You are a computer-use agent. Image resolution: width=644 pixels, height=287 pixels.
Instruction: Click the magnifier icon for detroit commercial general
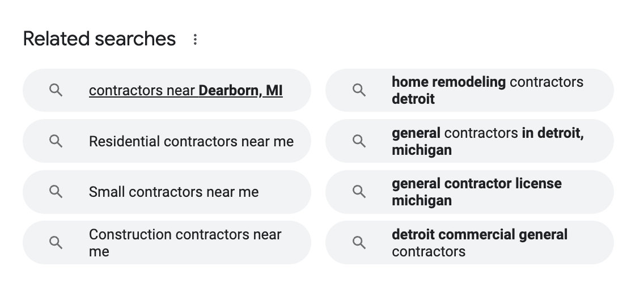click(x=359, y=243)
